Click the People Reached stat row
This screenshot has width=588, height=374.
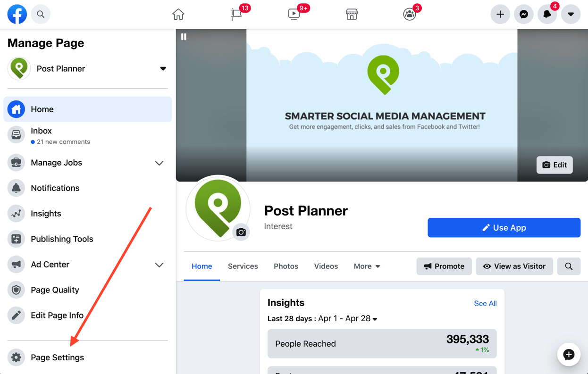(x=382, y=344)
